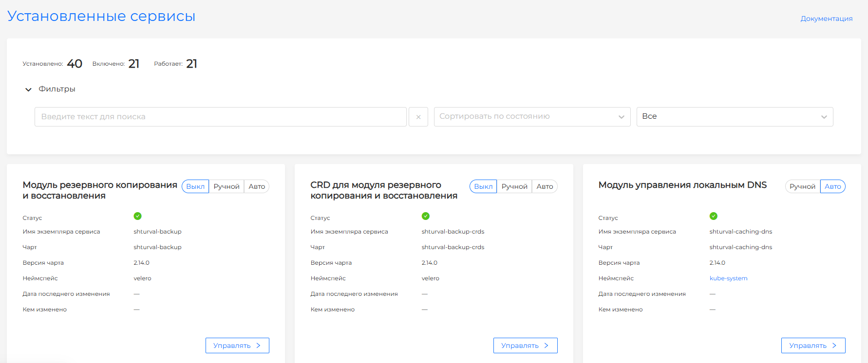
Task: Click green status icon of shturval-caching-dns card
Action: point(714,216)
